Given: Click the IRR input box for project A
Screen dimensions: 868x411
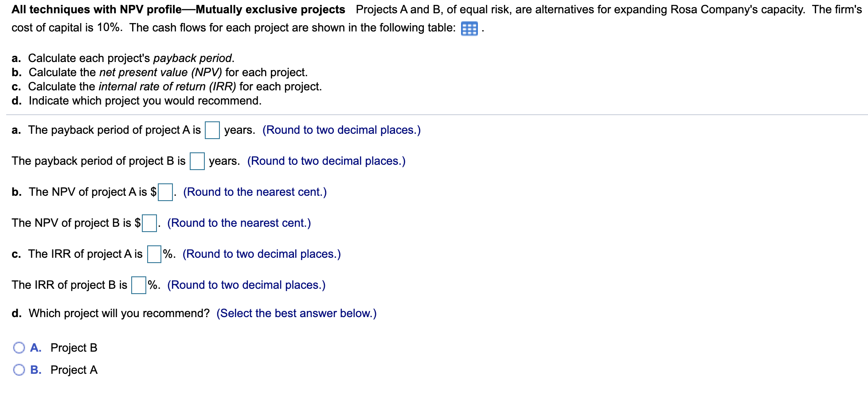Looking at the screenshot, I should 153,255.
